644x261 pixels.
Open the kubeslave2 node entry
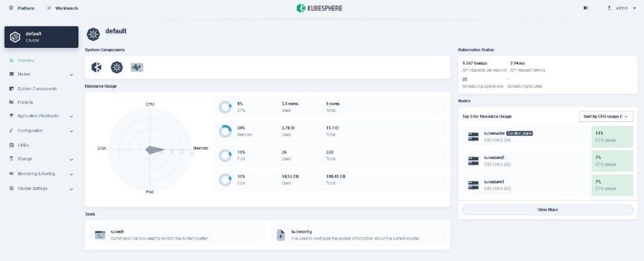point(547,161)
